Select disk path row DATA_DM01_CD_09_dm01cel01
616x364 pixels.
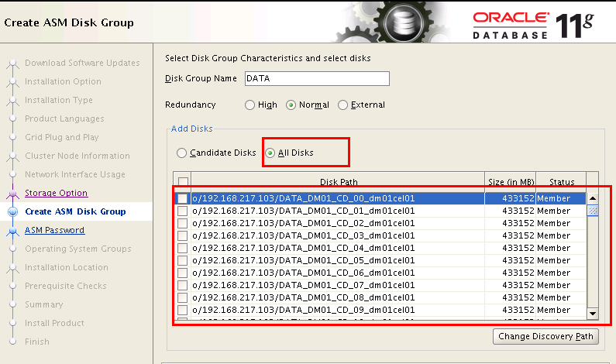[x=338, y=310]
